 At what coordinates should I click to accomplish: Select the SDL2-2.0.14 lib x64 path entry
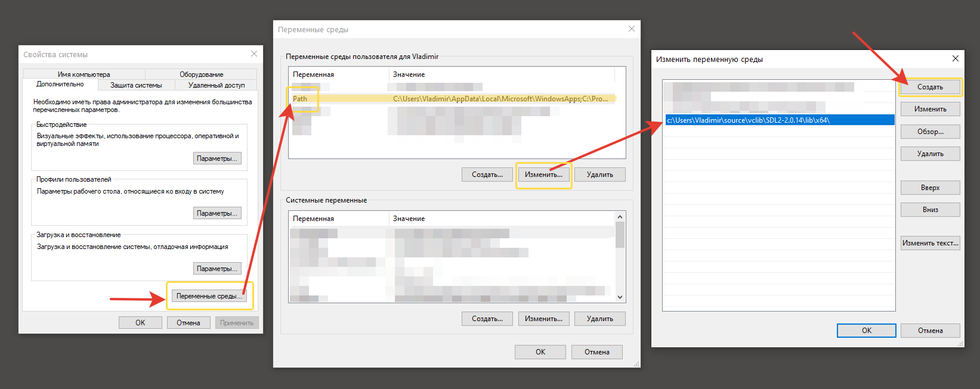click(780, 120)
